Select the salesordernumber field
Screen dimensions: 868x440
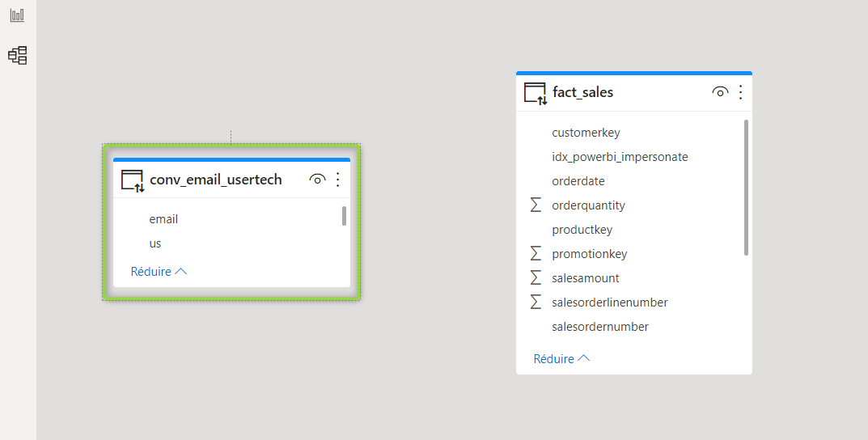pos(631,327)
